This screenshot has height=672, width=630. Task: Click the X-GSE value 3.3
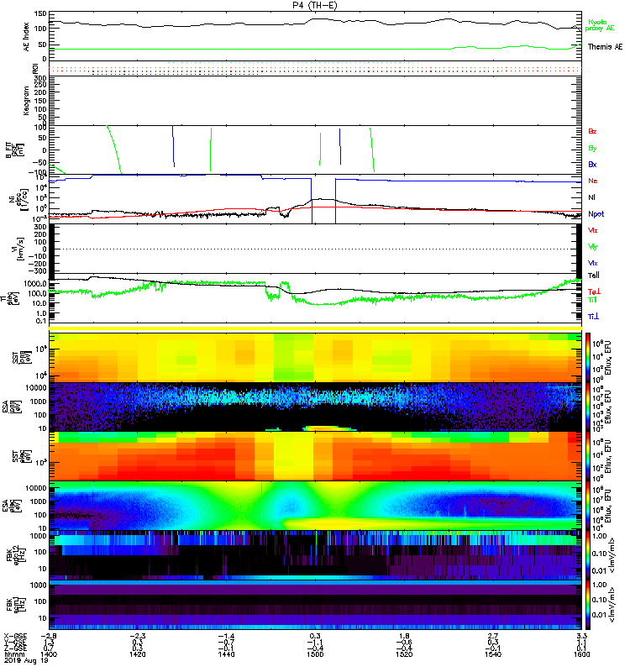[582, 636]
